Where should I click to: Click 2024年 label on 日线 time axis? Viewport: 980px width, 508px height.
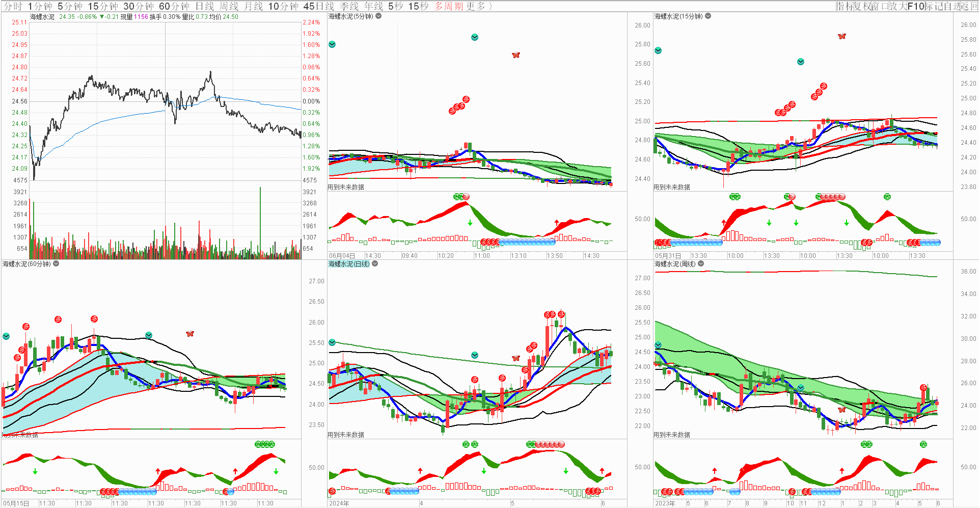pos(339,503)
